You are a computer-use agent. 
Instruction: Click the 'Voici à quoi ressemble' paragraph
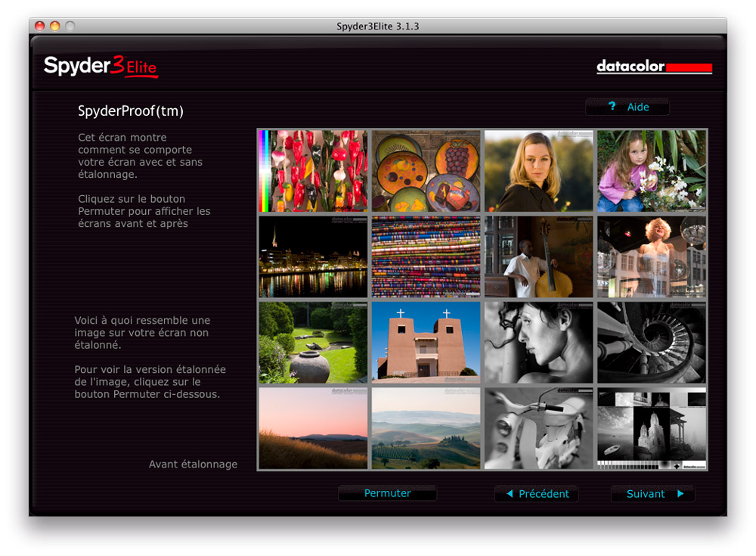click(142, 333)
